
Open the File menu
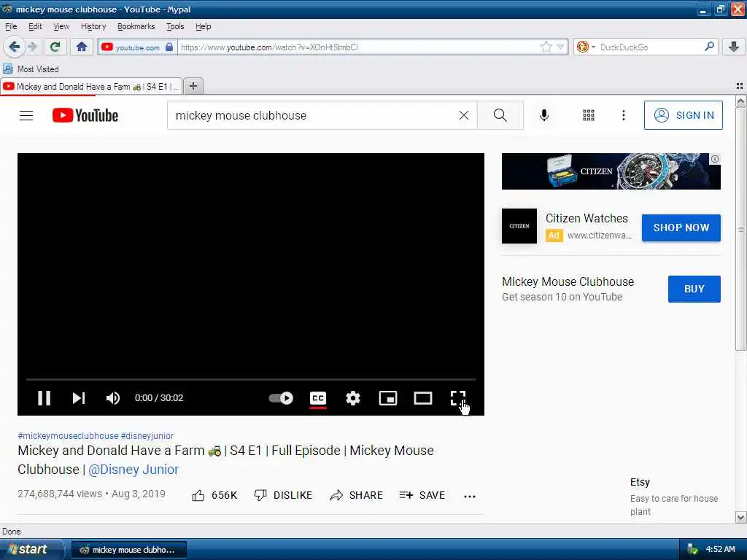coord(11,27)
